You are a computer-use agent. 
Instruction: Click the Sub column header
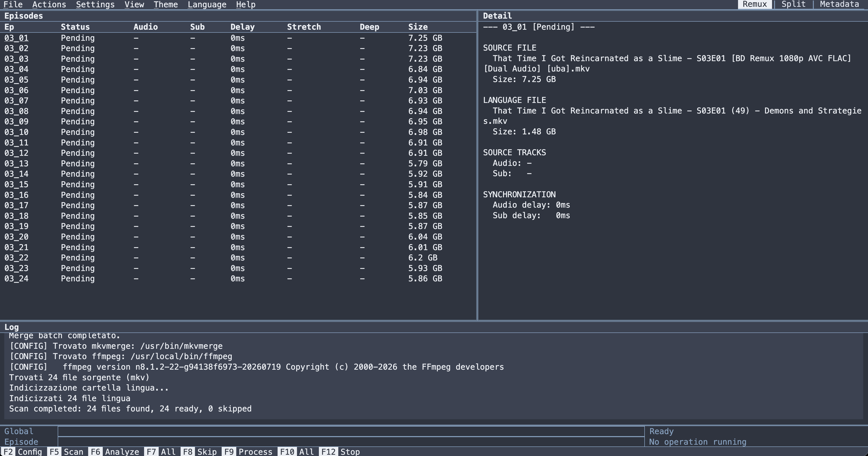tap(197, 27)
